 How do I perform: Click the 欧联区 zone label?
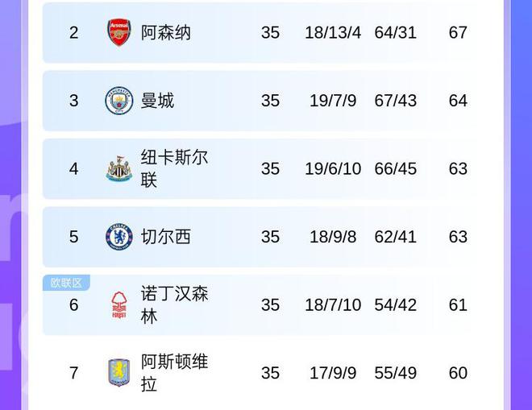pyautogui.click(x=66, y=283)
